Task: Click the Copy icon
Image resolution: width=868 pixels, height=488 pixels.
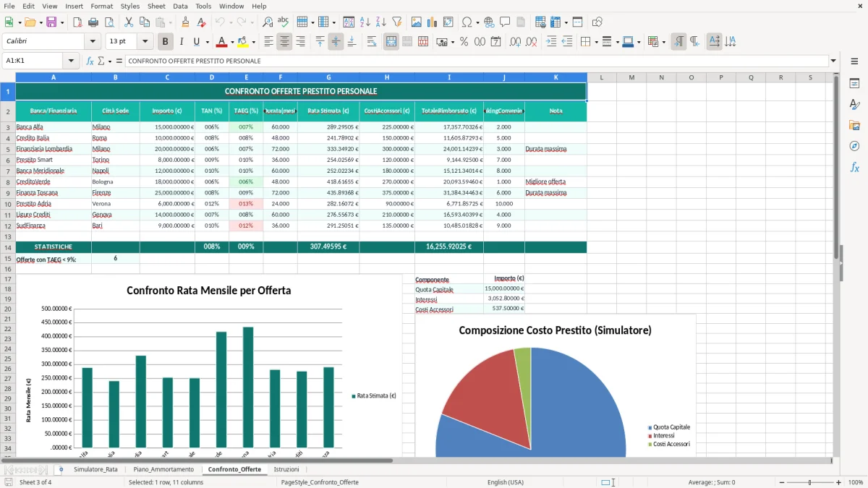Action: coord(144,22)
